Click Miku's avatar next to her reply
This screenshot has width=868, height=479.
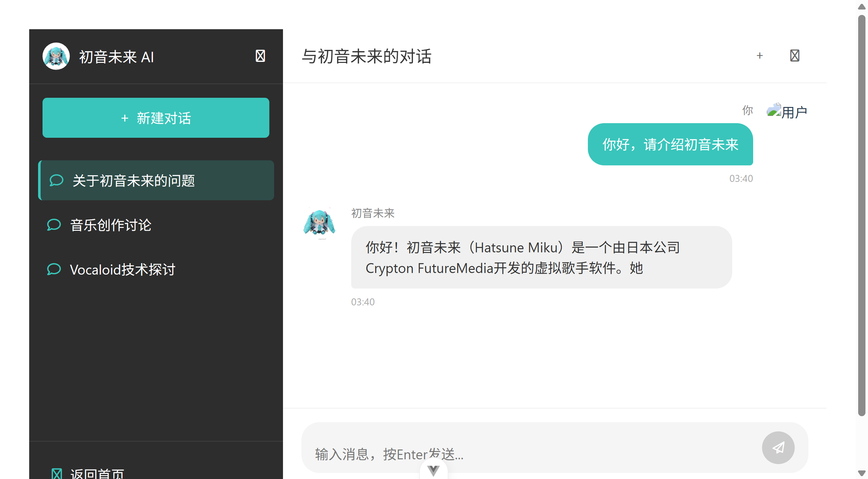point(319,223)
